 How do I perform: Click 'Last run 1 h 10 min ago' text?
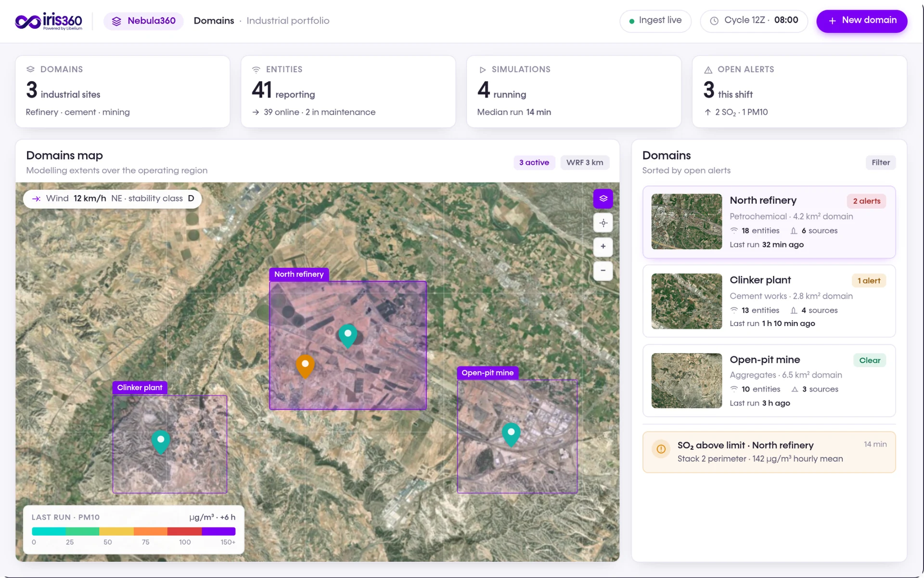pos(772,324)
